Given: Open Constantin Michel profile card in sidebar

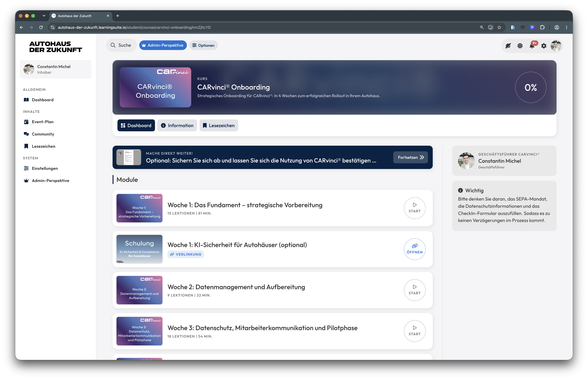Looking at the screenshot, I should point(56,69).
